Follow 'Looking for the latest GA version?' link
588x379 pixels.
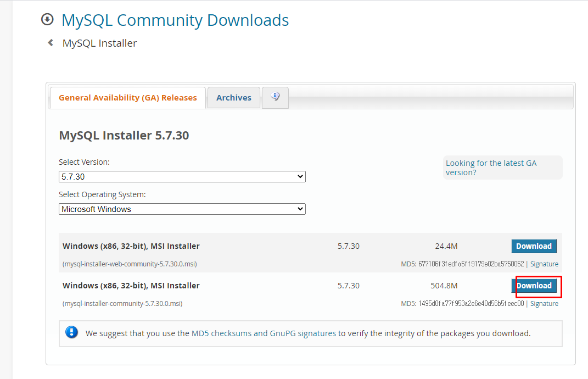(x=491, y=168)
